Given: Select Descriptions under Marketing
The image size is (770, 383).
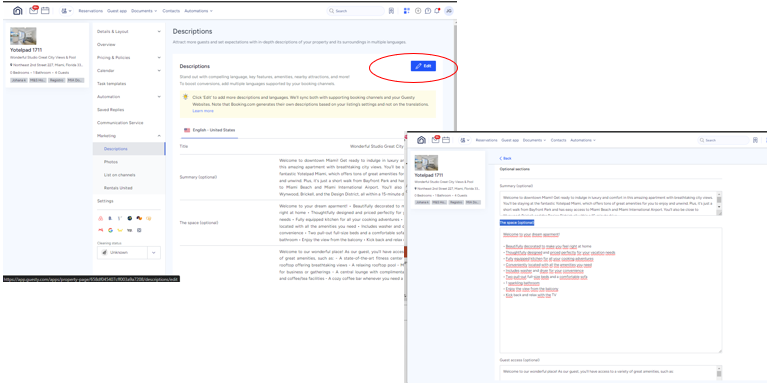Looking at the screenshot, I should tap(129, 149).
